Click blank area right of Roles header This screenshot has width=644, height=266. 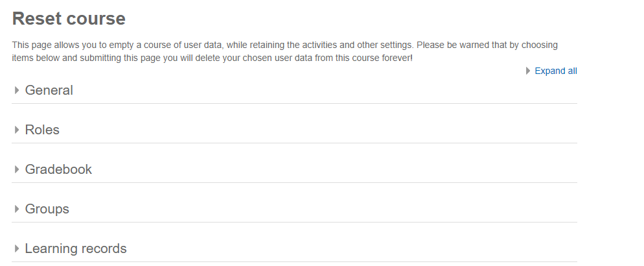tap(324, 130)
